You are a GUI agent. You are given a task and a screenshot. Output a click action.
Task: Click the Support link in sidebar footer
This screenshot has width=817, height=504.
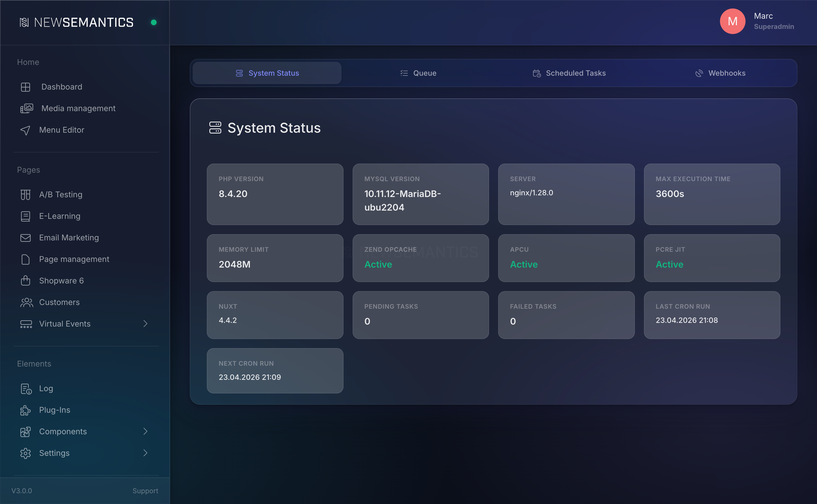(145, 491)
